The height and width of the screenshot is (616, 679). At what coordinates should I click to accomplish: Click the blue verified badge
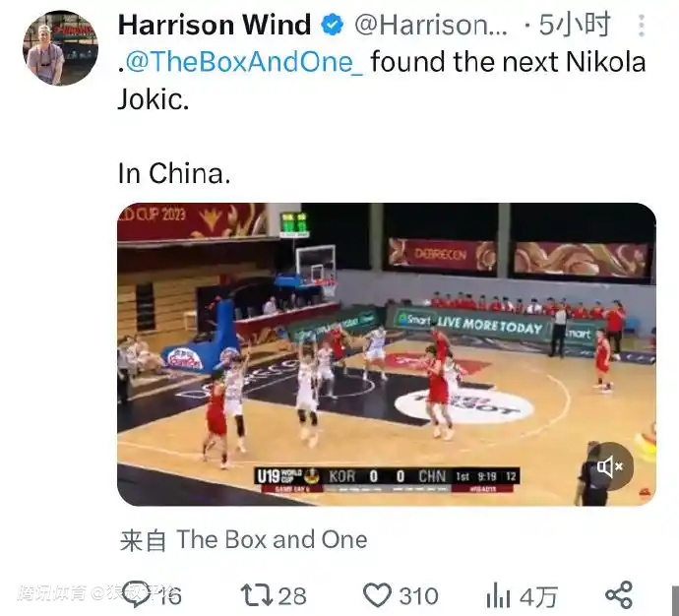click(x=333, y=25)
